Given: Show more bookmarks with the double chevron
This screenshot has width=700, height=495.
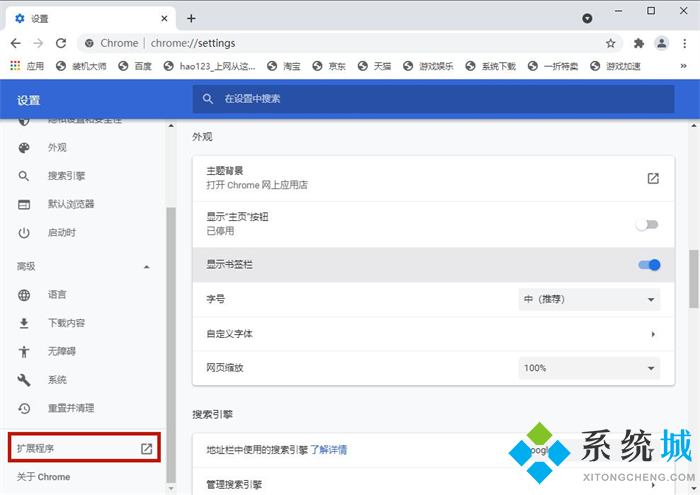Looking at the screenshot, I should coord(683,66).
